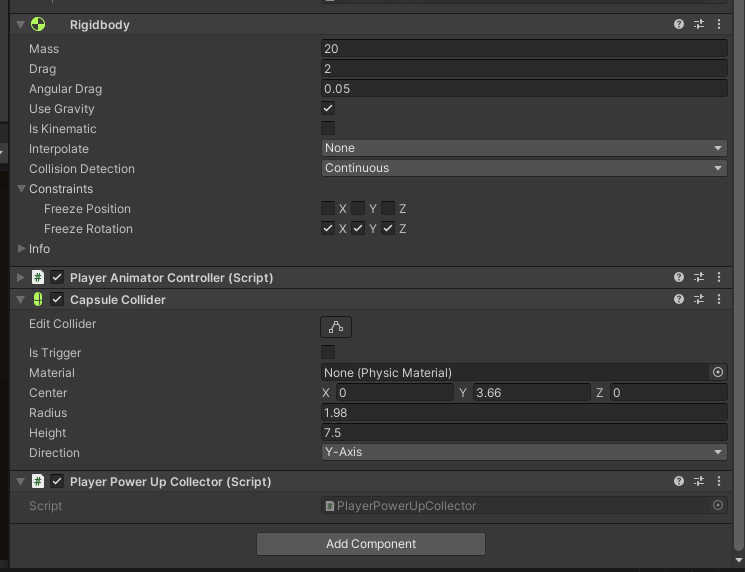Open Rigidbody component more options menu
Screen dimensions: 745x572
click(x=718, y=24)
